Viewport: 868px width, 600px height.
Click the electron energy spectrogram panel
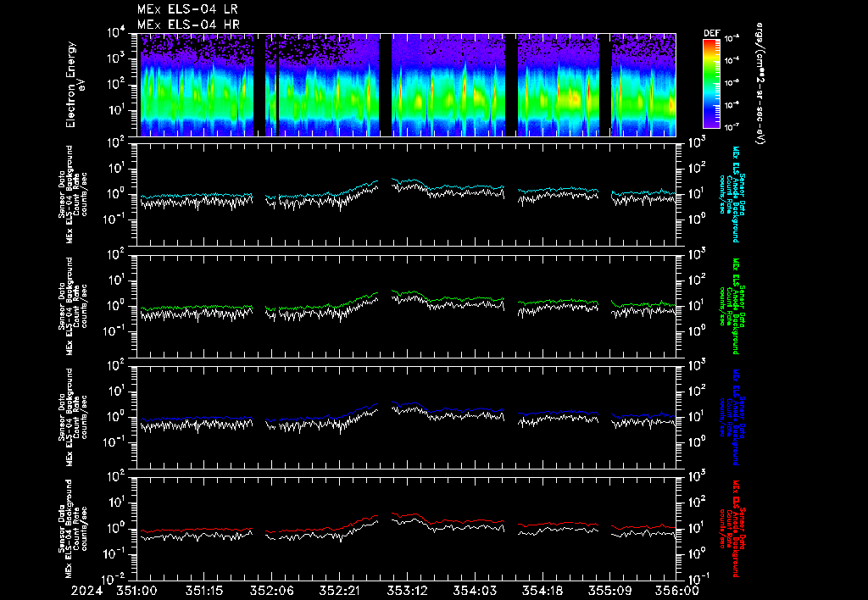[x=406, y=85]
